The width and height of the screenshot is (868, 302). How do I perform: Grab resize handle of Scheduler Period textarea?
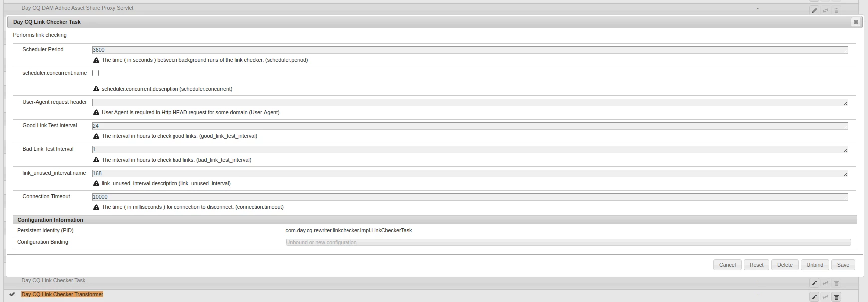click(845, 51)
